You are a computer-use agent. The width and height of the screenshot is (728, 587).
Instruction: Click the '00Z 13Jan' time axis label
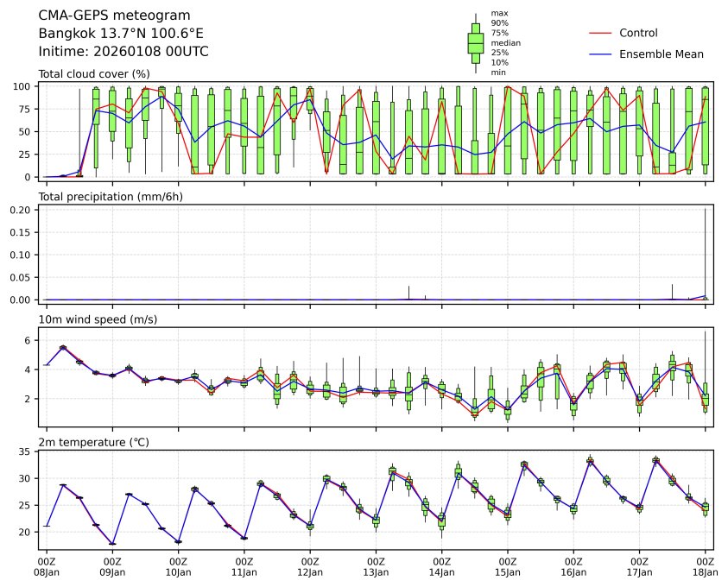(x=376, y=566)
